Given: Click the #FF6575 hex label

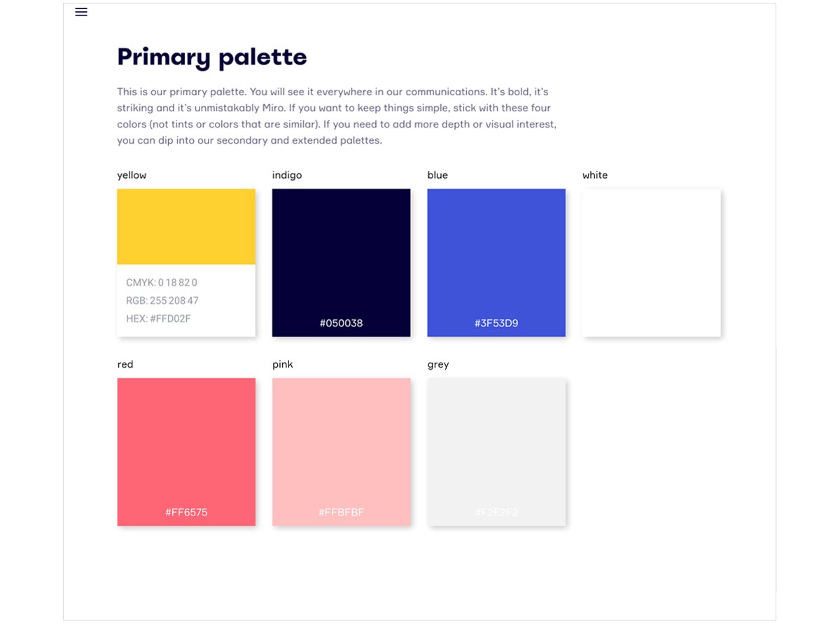Looking at the screenshot, I should point(186,513).
